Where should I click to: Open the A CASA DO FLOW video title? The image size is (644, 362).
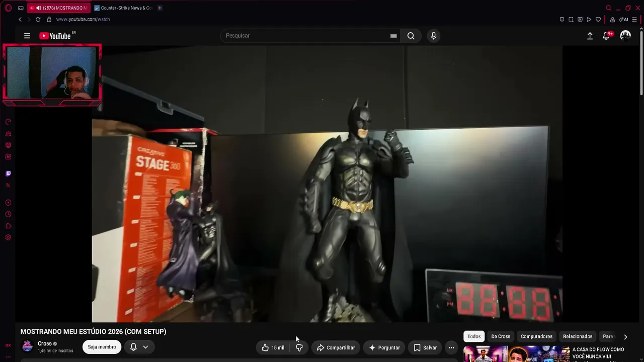click(598, 353)
